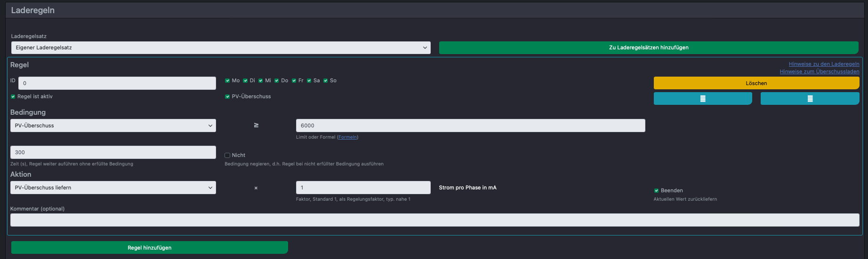868x259 pixels.
Task: Open 'Hinweise zum Überschussladen' link
Action: 820,71
